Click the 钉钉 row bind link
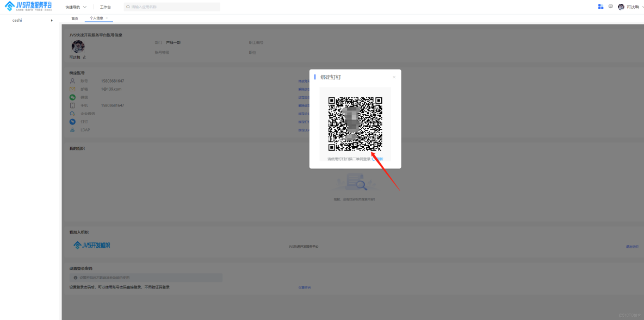 coord(304,122)
